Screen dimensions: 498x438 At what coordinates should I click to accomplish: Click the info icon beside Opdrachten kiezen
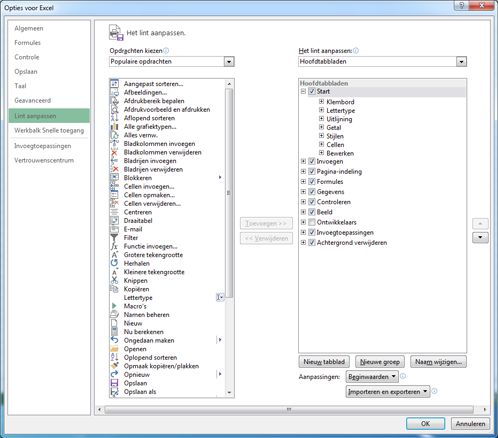[x=166, y=51]
